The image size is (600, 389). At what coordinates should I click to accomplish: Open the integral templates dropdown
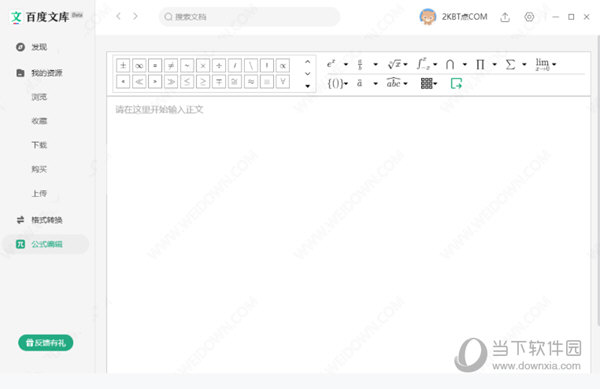427,64
